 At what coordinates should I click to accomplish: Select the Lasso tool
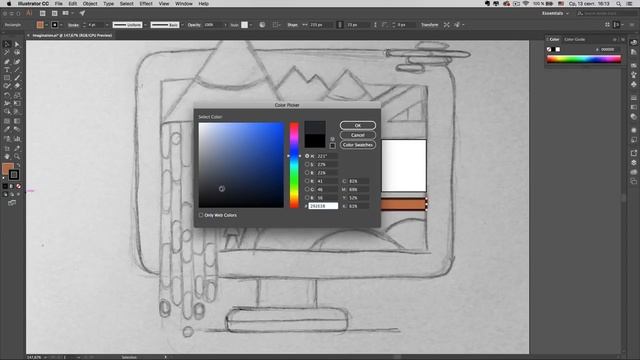[17, 52]
